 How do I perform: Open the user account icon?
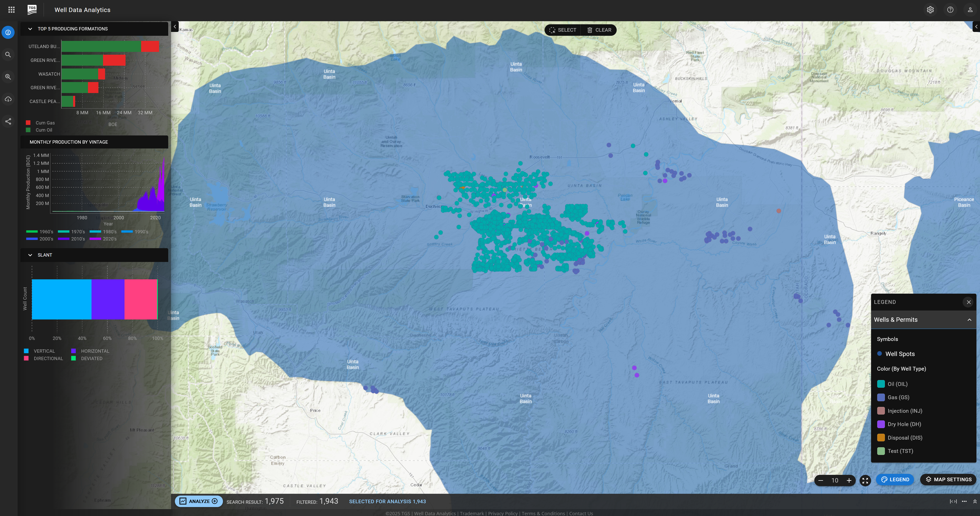click(x=970, y=10)
